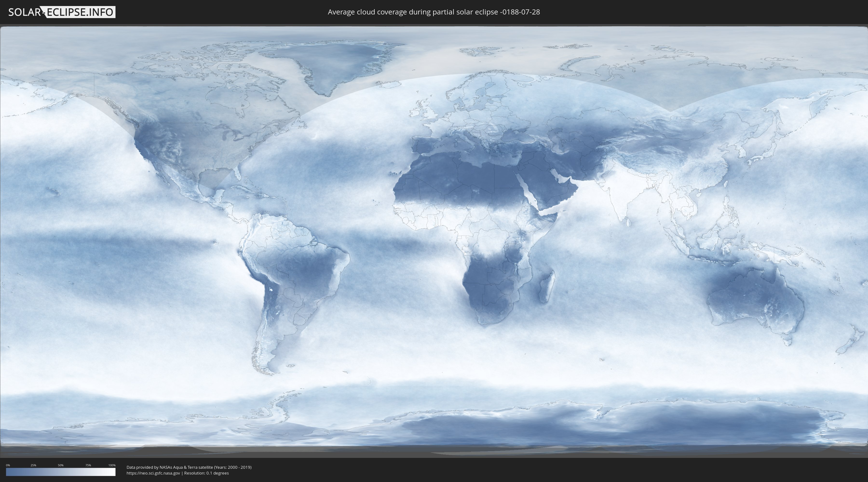Click the 75% legend label
The width and height of the screenshot is (868, 482).
click(88, 465)
